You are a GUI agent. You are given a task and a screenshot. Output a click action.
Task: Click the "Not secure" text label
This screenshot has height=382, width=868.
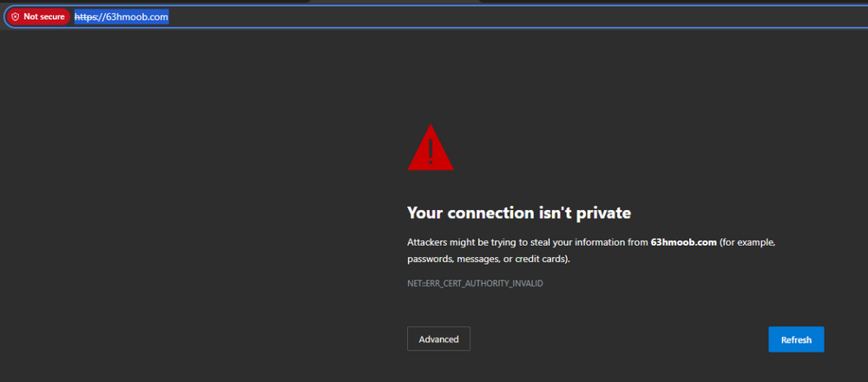(43, 16)
